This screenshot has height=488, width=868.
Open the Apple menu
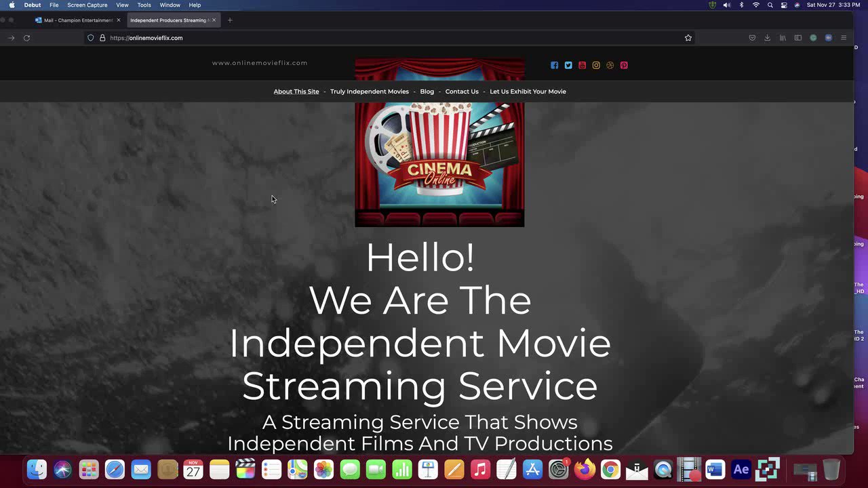pos(12,5)
